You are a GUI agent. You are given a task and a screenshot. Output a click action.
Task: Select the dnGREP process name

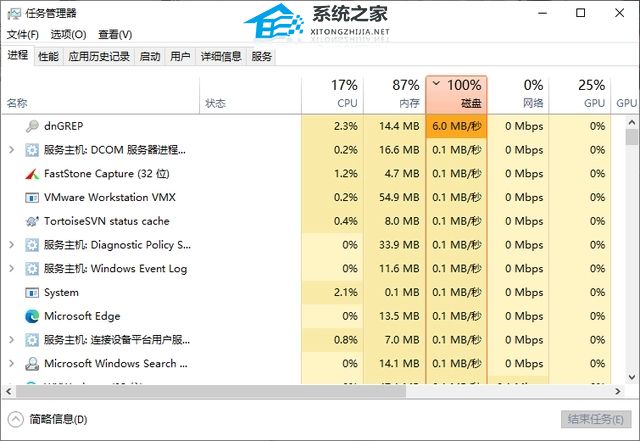coord(64,126)
